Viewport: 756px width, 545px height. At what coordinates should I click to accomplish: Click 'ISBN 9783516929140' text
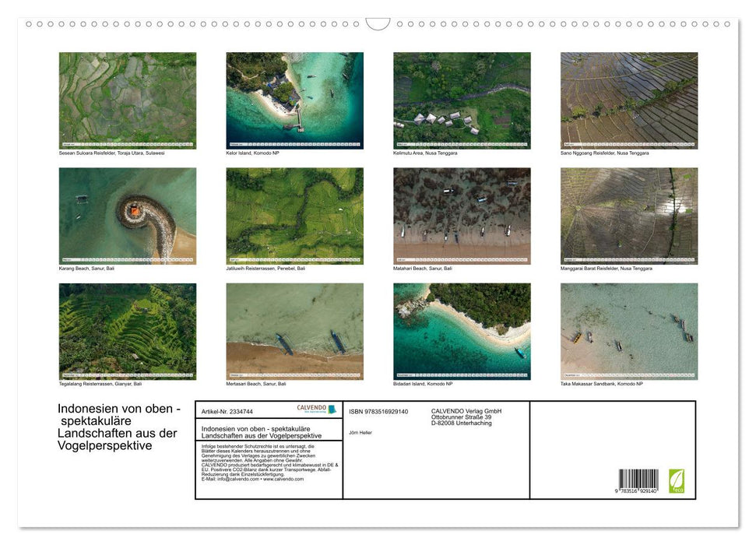point(378,411)
